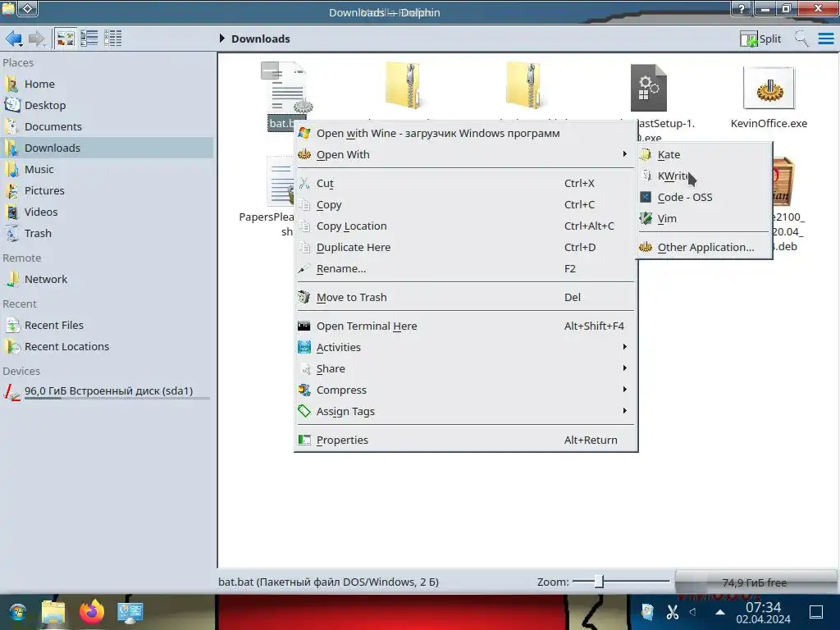The height and width of the screenshot is (630, 840).
Task: Click the volume tray icon
Action: tap(692, 612)
